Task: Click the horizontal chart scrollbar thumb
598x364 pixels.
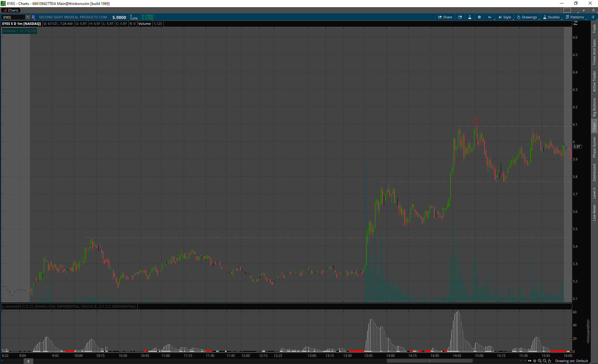Action: (x=430, y=361)
